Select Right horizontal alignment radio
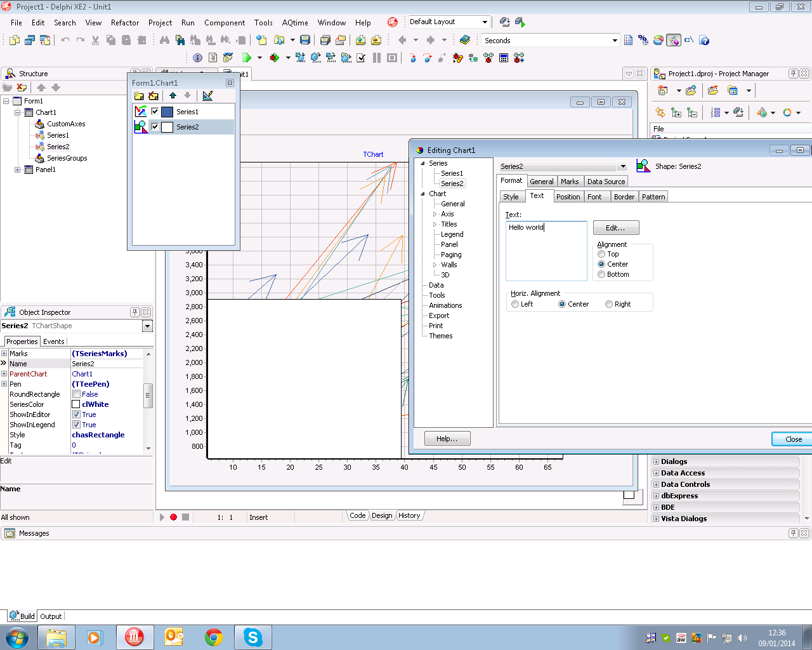Screen dimensions: 812x650 tap(609, 304)
